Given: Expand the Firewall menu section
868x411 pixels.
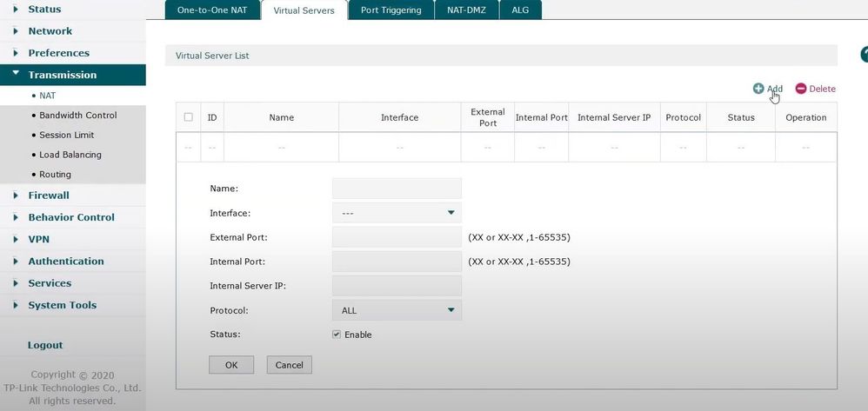Looking at the screenshot, I should (49, 196).
